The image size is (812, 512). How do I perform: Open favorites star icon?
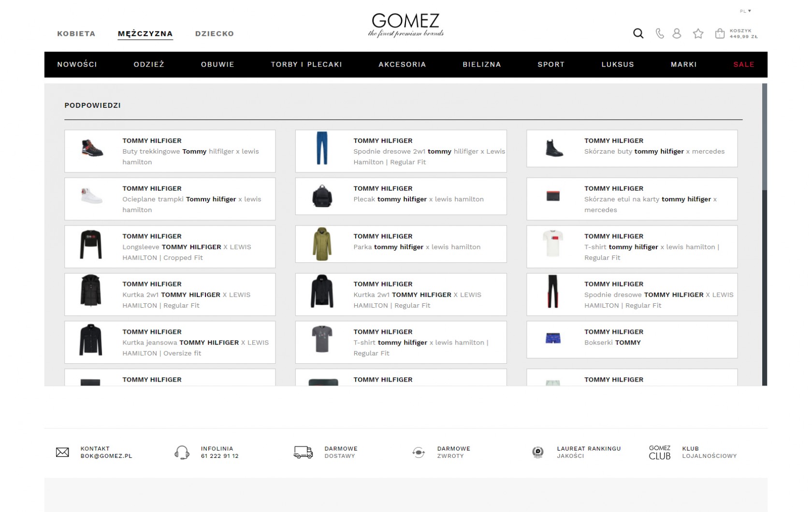(698, 33)
